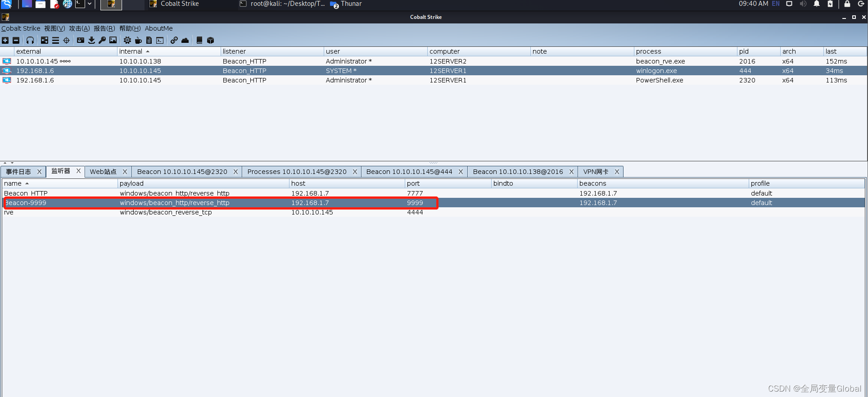This screenshot has height=397, width=868.
Task: Click the book help icon in the toolbar
Action: click(199, 41)
